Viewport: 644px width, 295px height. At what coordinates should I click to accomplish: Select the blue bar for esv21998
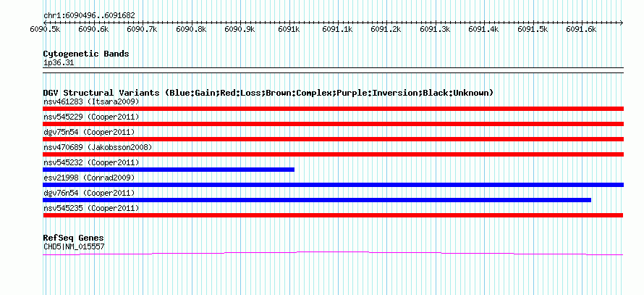coord(333,185)
